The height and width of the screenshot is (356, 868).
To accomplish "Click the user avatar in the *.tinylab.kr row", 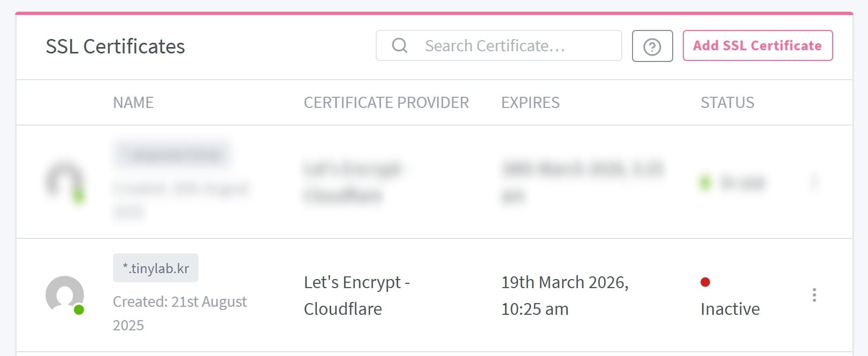I will pos(64,294).
